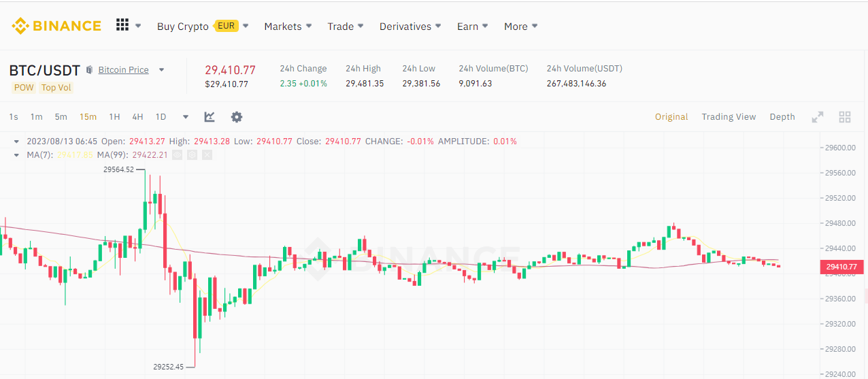868x379 pixels.
Task: Open the Buy Crypto dropdown arrow
Action: point(246,26)
